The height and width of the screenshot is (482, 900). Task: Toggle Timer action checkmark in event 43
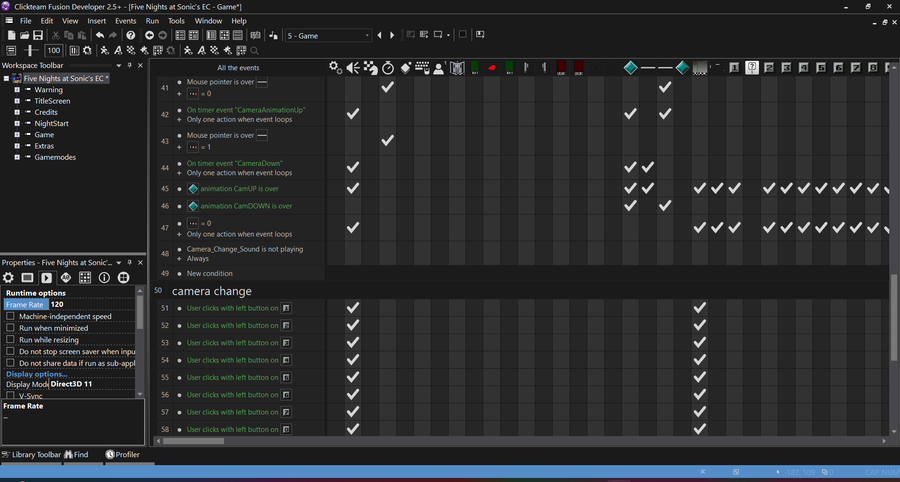[x=388, y=140]
